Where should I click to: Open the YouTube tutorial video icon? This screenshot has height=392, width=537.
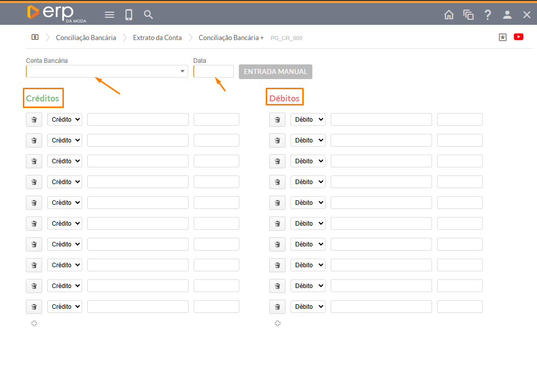coord(518,37)
